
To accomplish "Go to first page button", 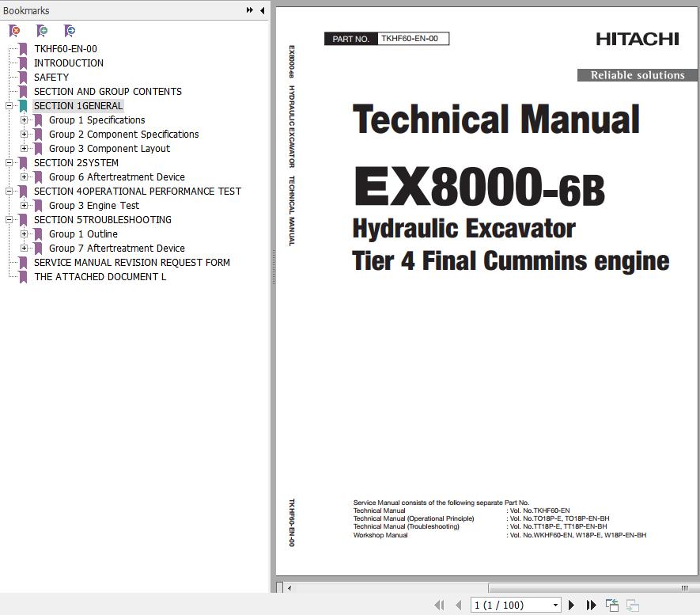I will [x=439, y=606].
